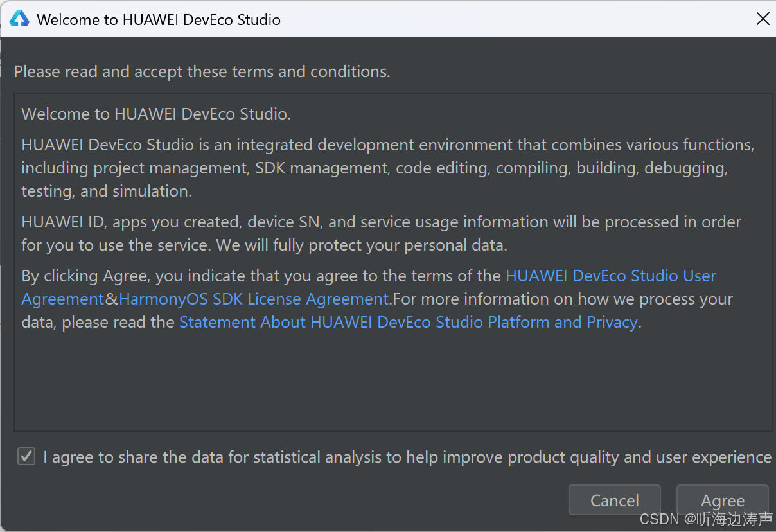Click the Agree button
The image size is (776, 532).
pos(723,501)
